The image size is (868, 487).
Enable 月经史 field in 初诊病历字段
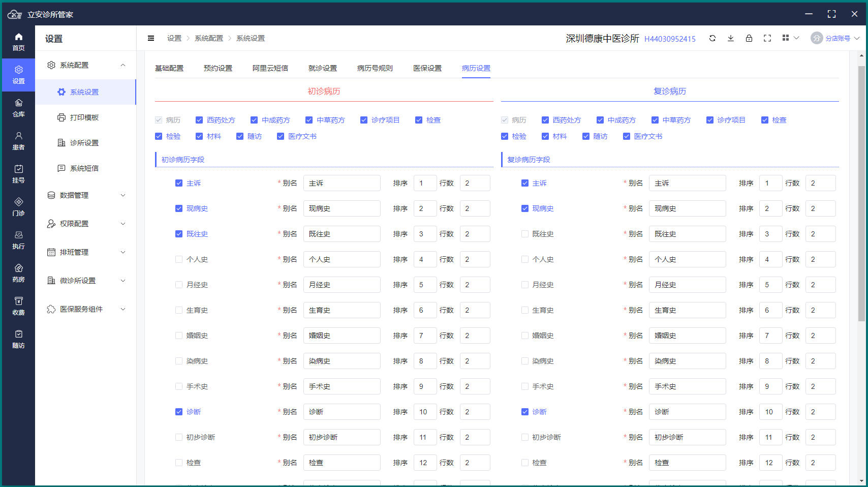pyautogui.click(x=179, y=285)
